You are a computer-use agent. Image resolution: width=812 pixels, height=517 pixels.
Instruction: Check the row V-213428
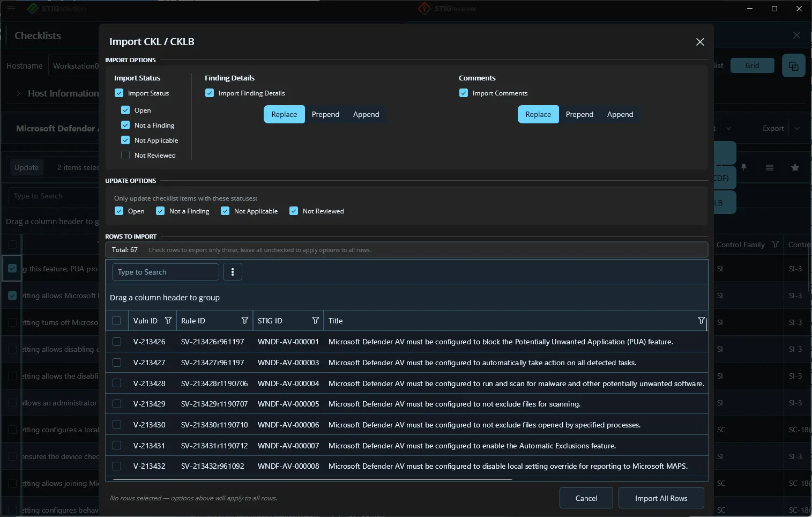pos(117,383)
